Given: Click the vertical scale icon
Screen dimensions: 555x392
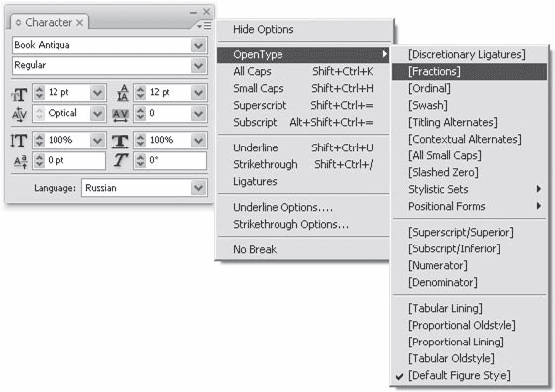Looking at the screenshot, I should (x=19, y=141).
